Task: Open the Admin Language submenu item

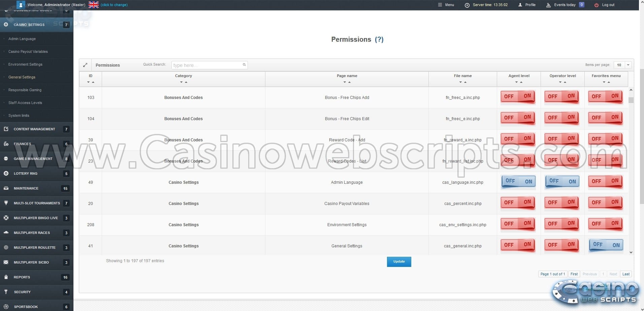Action: tap(36, 39)
